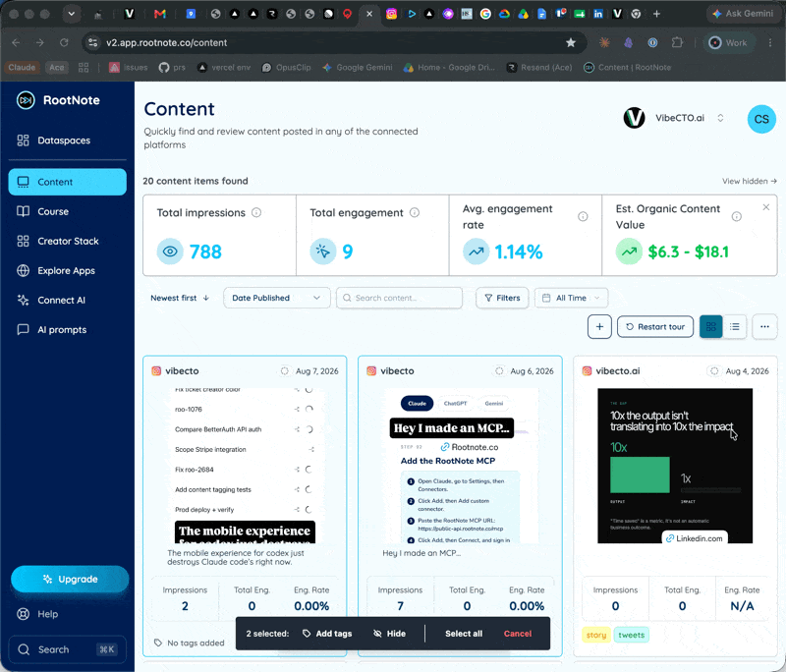Click Instagram icon on the Aug 7 vibecto card

[x=156, y=370]
